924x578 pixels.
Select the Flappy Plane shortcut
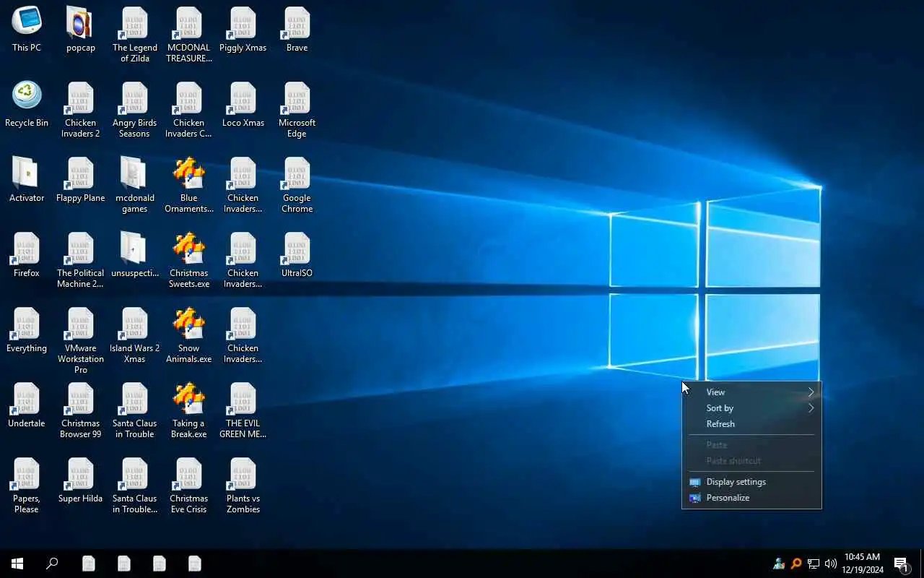[x=81, y=180]
